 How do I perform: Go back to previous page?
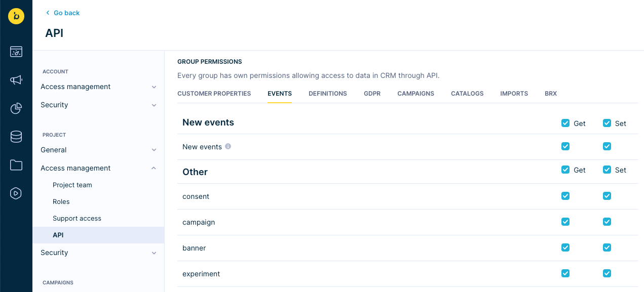(x=63, y=13)
